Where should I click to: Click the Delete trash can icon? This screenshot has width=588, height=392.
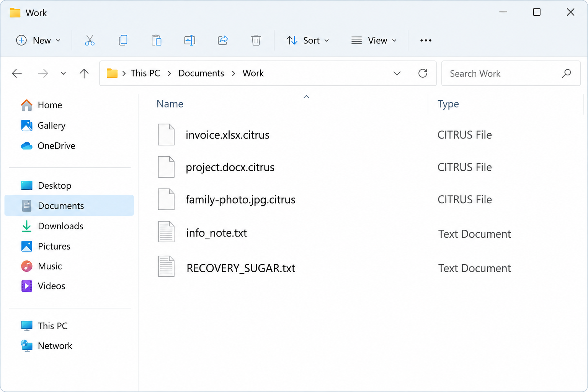click(256, 40)
